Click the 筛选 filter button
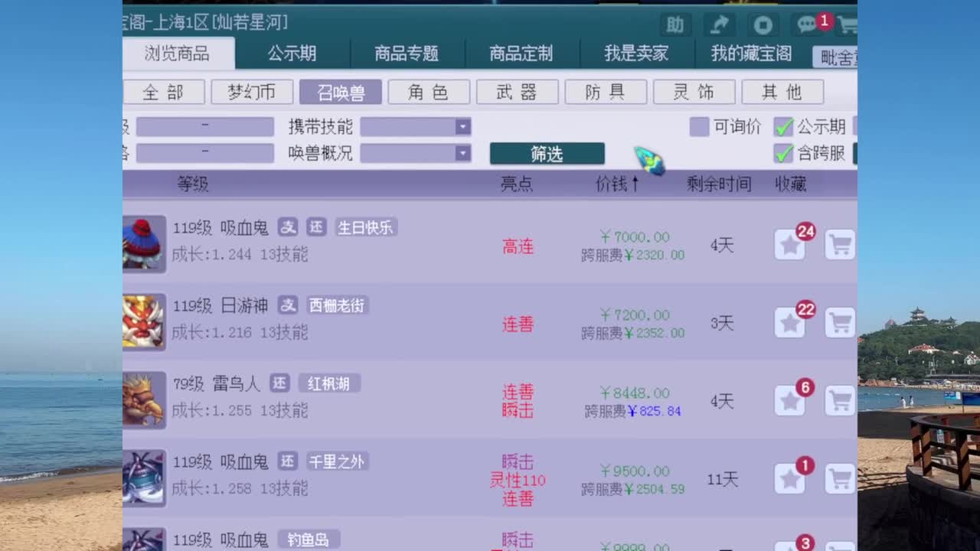980x551 pixels. click(547, 154)
